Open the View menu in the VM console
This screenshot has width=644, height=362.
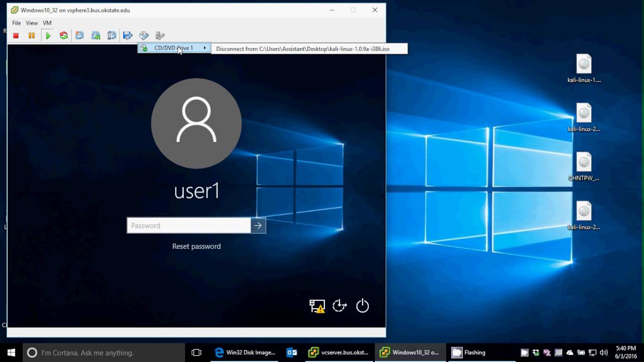point(32,23)
